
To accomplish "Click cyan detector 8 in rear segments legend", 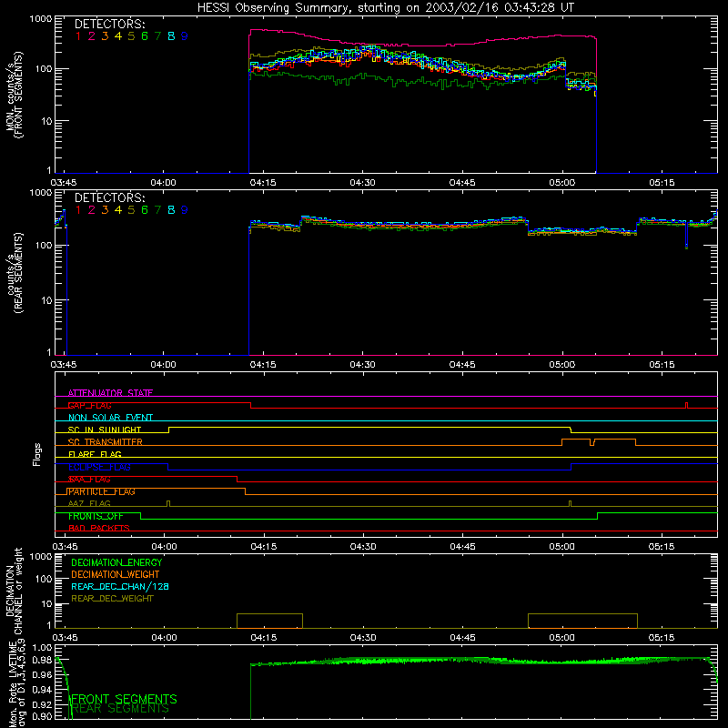I will [171, 210].
